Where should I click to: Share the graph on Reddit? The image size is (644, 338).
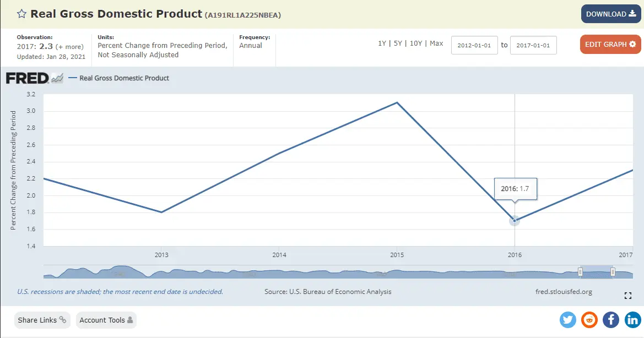click(589, 319)
